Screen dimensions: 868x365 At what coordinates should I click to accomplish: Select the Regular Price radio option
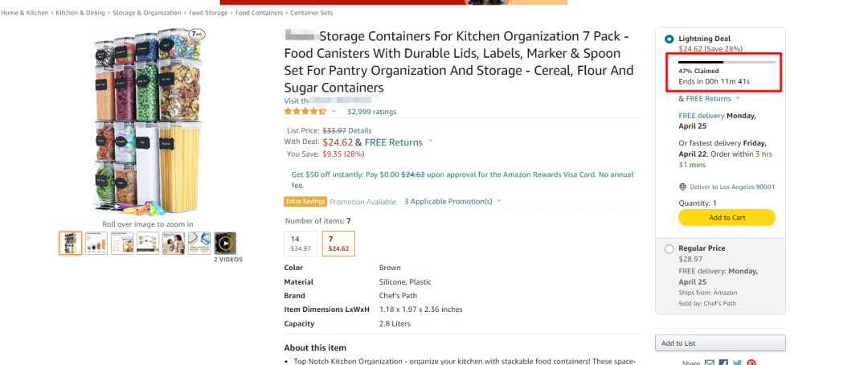pyautogui.click(x=669, y=249)
